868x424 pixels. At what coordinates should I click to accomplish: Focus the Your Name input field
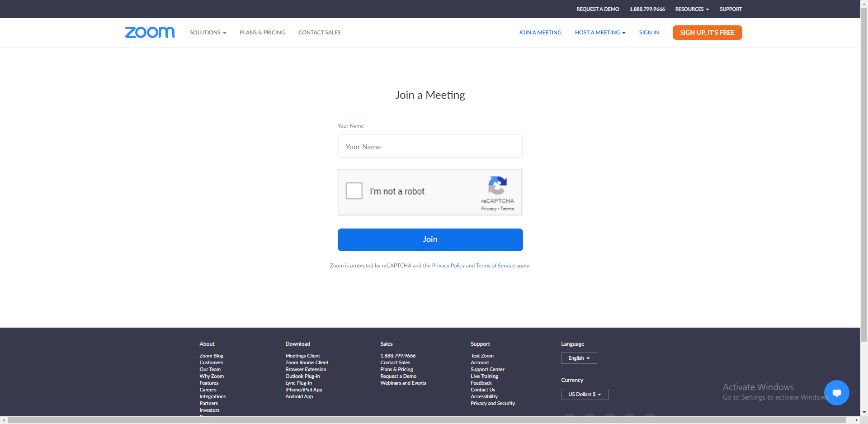pos(430,146)
